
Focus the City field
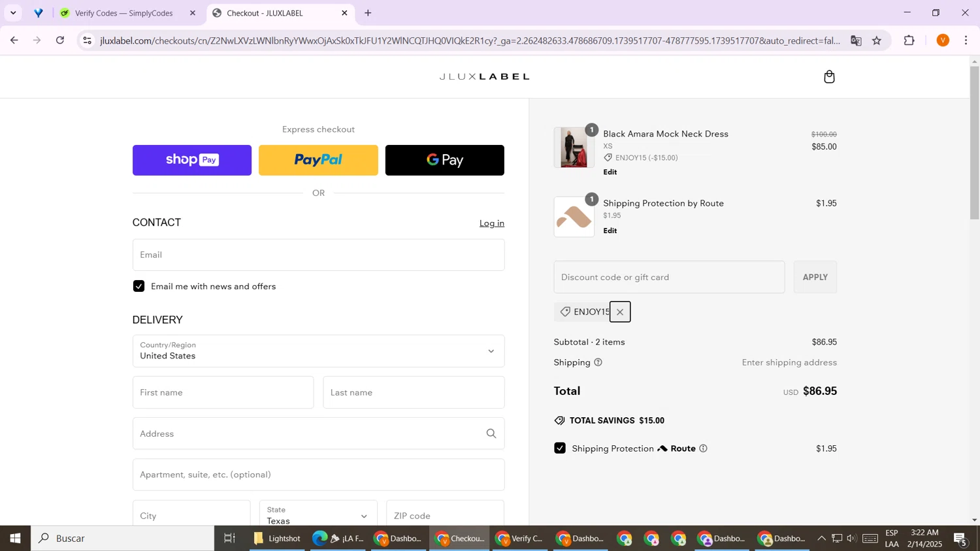[x=191, y=514]
